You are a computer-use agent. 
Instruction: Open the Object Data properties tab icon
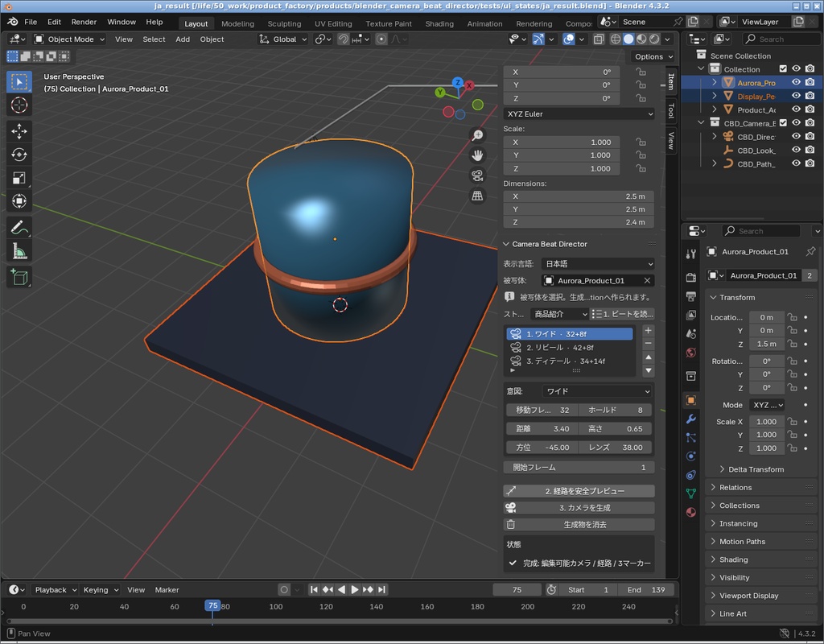coord(691,493)
